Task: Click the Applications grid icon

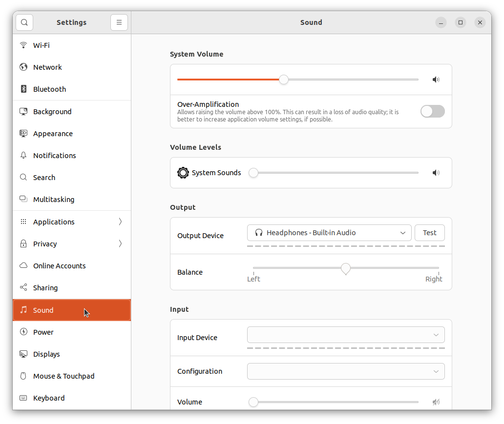Action: [23, 222]
